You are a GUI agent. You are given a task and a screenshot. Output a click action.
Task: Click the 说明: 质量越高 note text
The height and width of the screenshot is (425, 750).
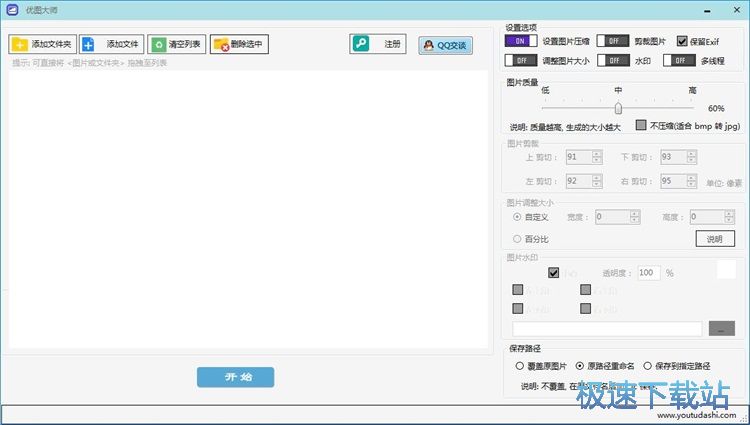click(x=565, y=127)
